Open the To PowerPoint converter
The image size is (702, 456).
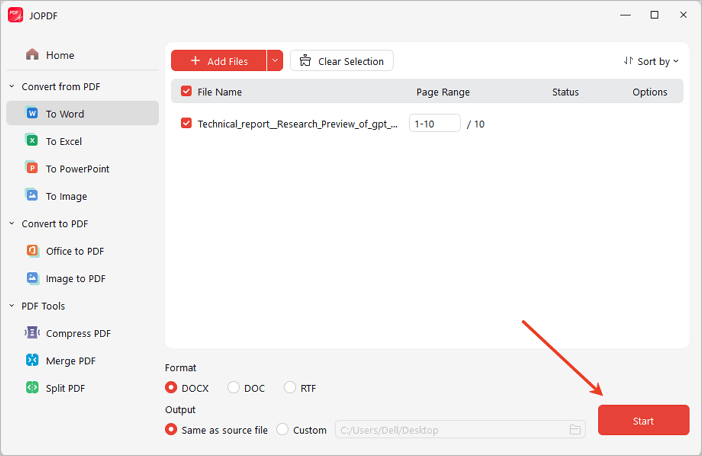point(82,168)
